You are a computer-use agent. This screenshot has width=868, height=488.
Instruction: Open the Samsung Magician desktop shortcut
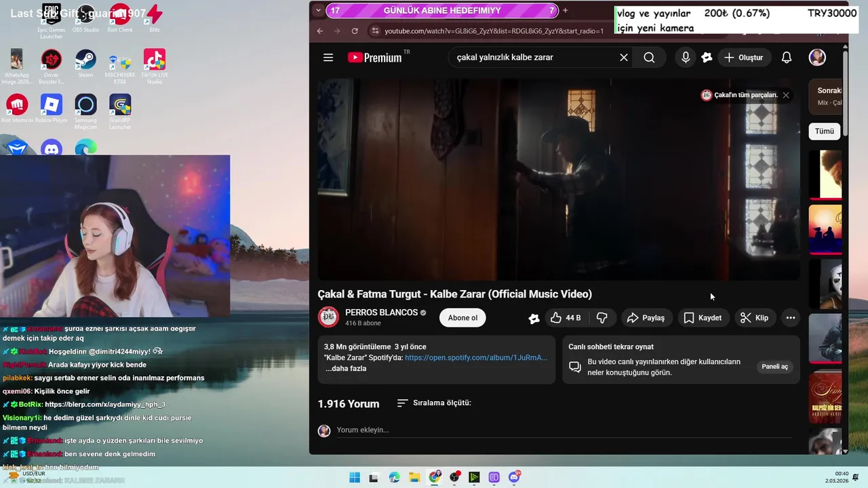pos(85,112)
